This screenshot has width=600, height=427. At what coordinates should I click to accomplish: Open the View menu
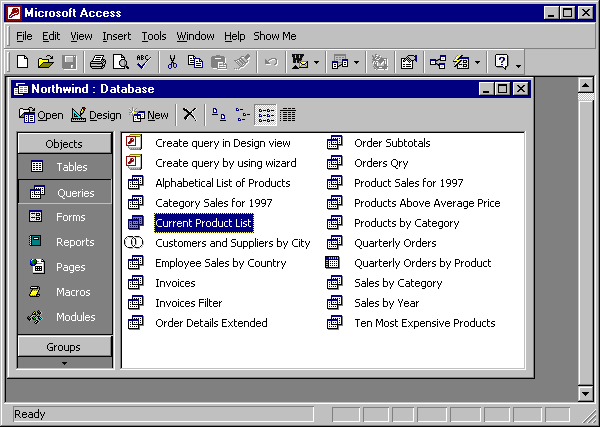tap(81, 36)
